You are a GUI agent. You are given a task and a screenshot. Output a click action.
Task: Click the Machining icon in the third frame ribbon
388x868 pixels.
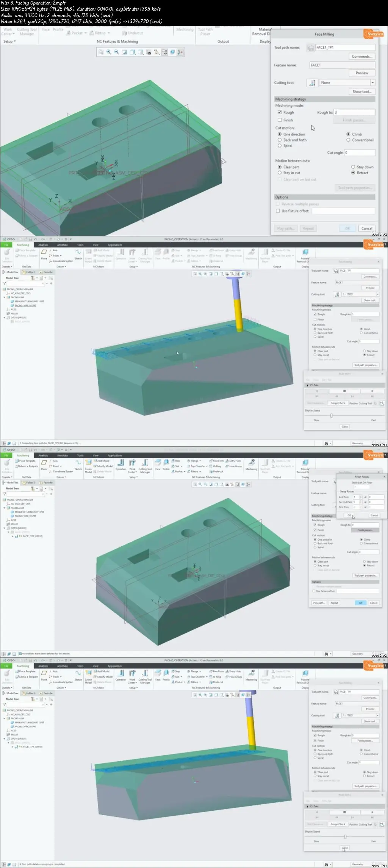(251, 465)
